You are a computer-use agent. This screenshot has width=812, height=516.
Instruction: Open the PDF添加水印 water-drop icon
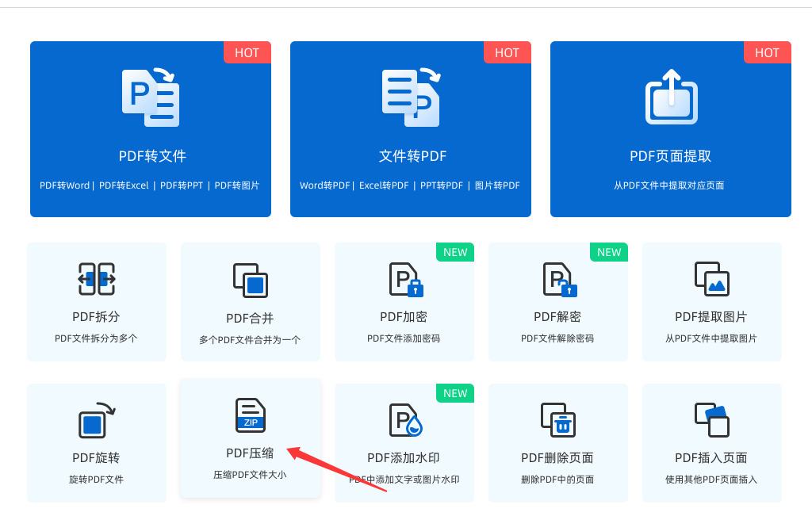pos(406,420)
